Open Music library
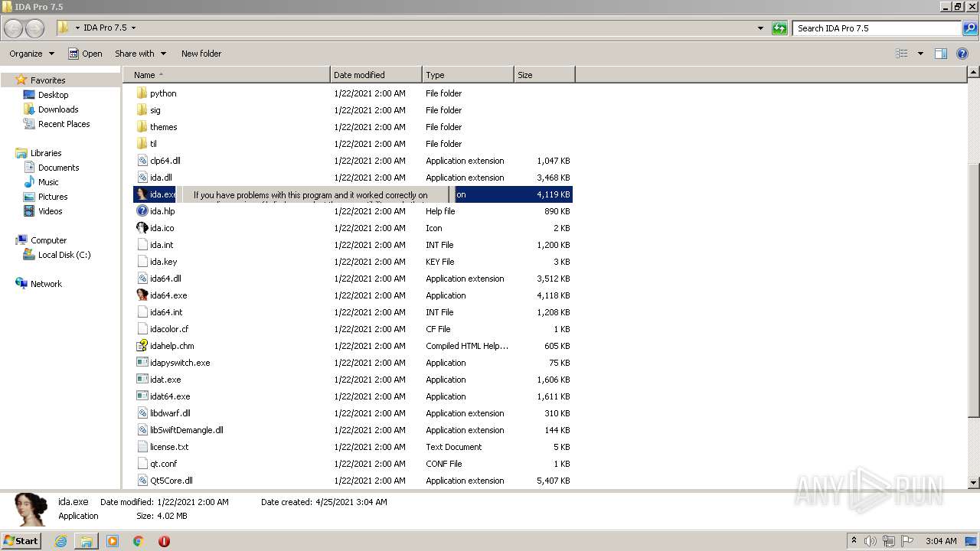The width and height of the screenshot is (980, 551). (x=48, y=182)
